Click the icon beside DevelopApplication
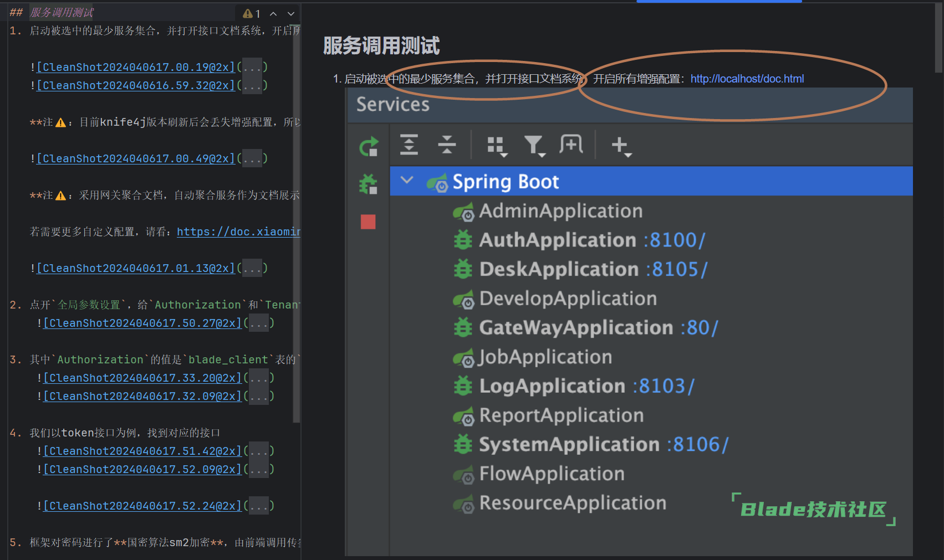 464,299
